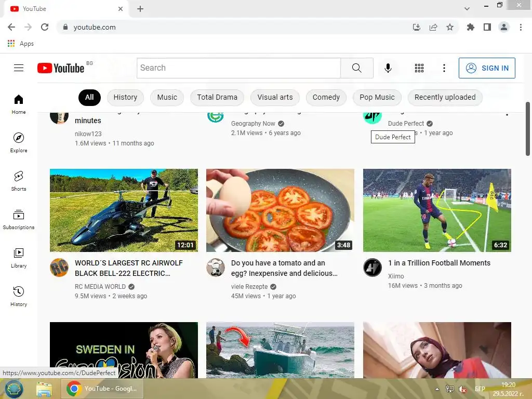This screenshot has height=399, width=532.
Task: Go to Home in sidebar
Action: [x=19, y=104]
